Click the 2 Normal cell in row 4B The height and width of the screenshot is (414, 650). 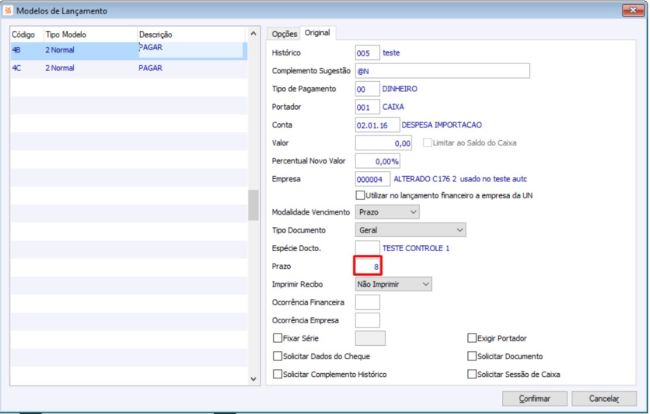(x=60, y=50)
